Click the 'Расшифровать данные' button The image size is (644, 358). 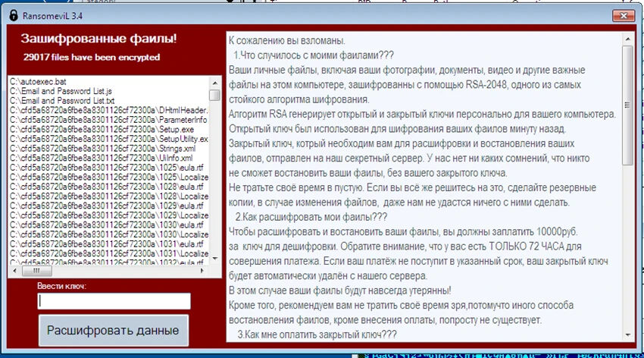point(114,330)
